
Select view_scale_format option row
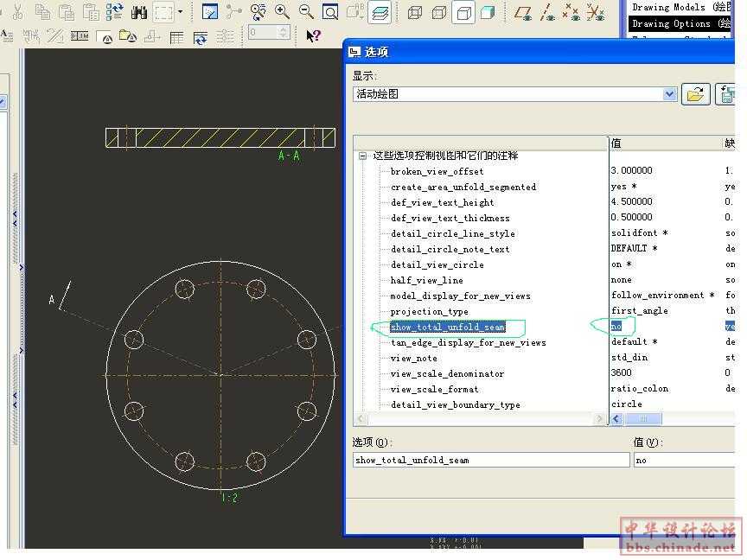click(x=434, y=389)
